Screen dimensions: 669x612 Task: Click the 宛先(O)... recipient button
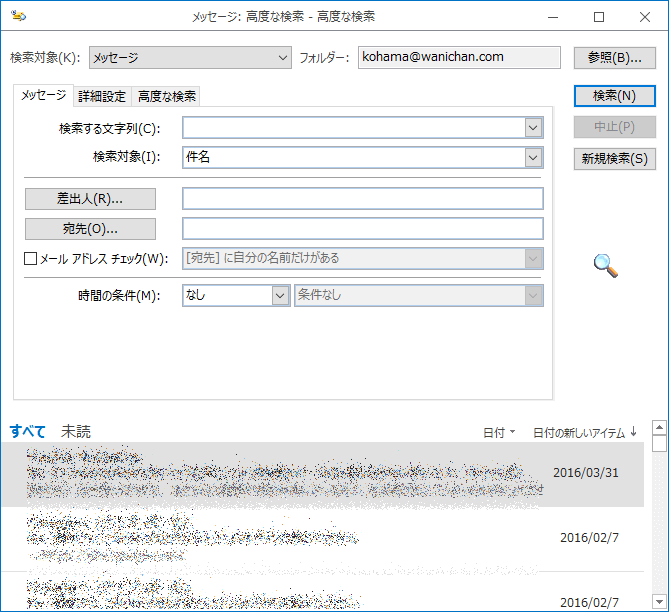[90, 229]
